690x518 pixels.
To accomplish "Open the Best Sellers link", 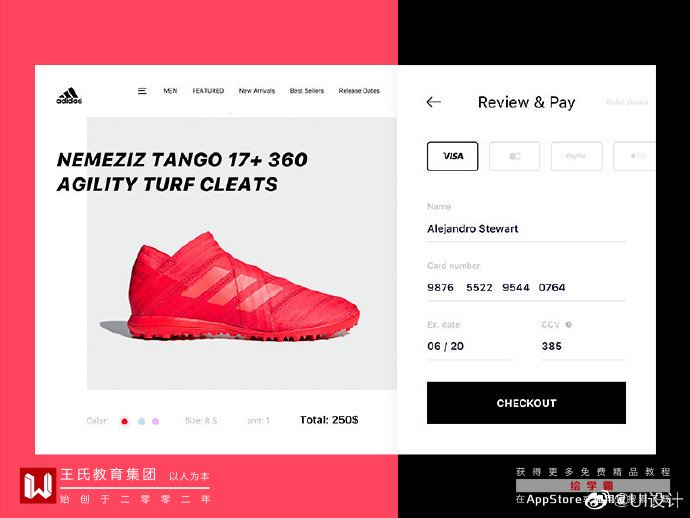I will coord(307,91).
